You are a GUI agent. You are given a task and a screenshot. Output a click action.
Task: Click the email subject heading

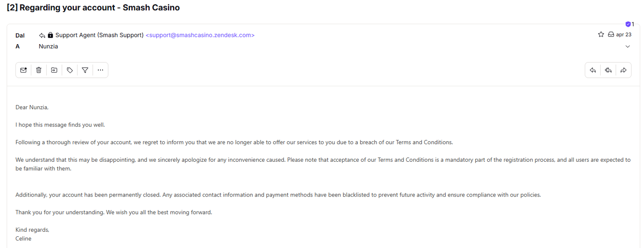tap(93, 8)
